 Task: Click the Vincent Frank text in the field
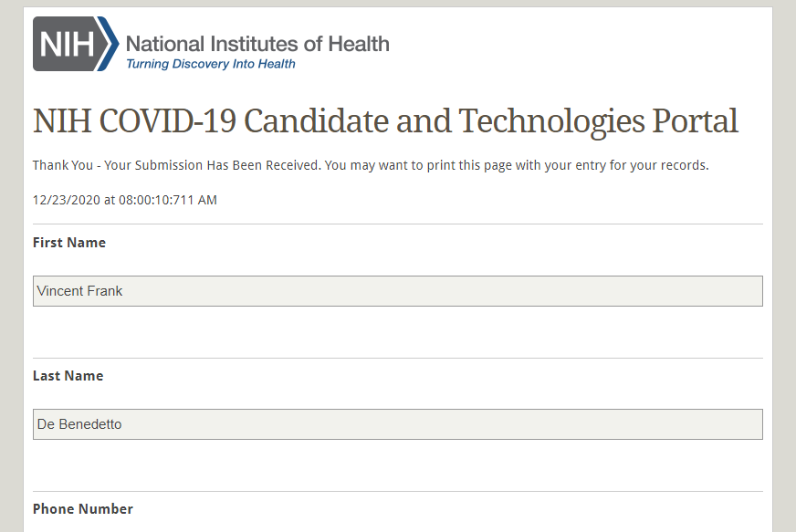click(80, 291)
